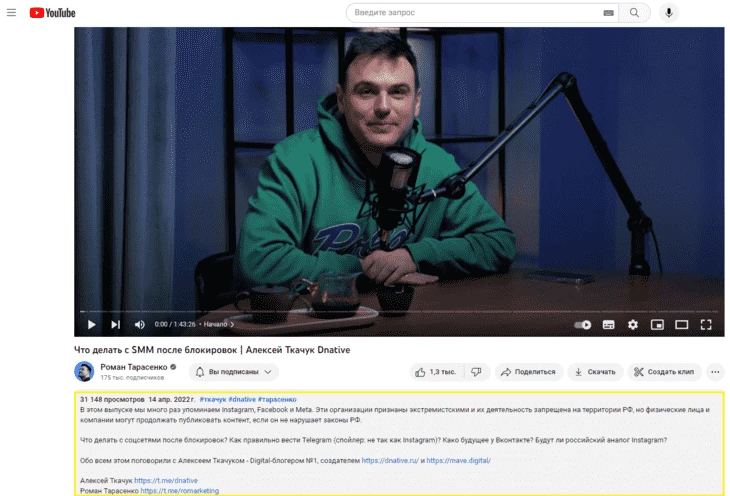The height and width of the screenshot is (496, 730).
Task: Seek on the video progress bar
Action: [x=399, y=311]
